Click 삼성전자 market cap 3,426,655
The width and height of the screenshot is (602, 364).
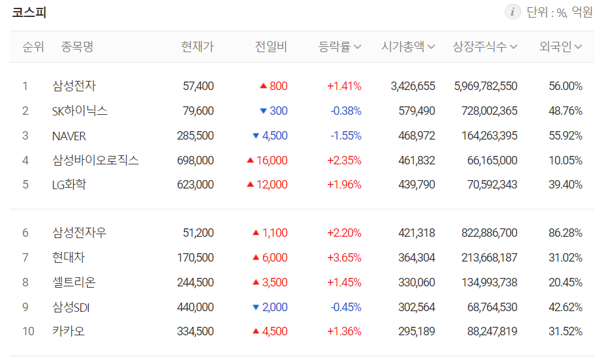[x=413, y=86]
